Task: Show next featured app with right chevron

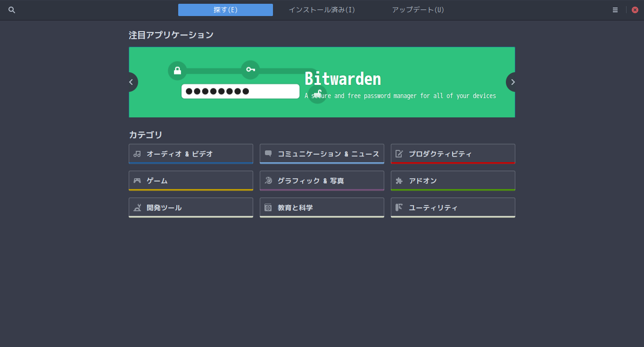Action: tap(512, 82)
